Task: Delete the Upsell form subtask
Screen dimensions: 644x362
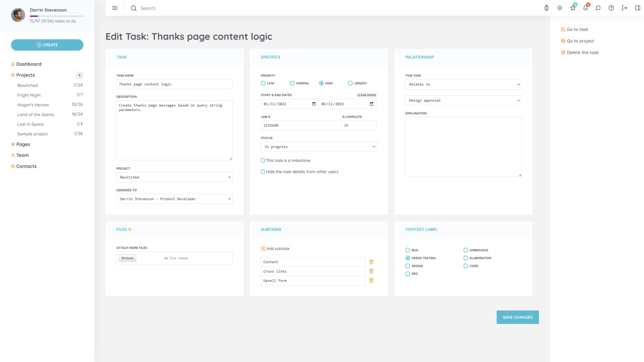Action: [x=371, y=280]
